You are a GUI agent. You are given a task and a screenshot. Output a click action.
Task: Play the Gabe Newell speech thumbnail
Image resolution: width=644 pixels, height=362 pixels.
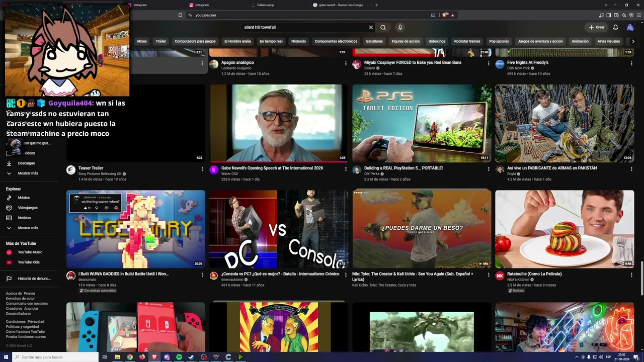point(279,123)
